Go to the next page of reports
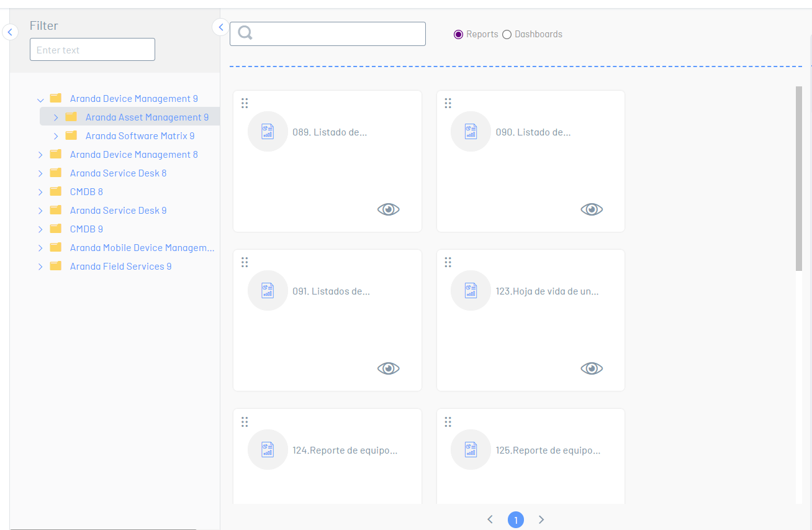This screenshot has height=530, width=812. point(541,519)
